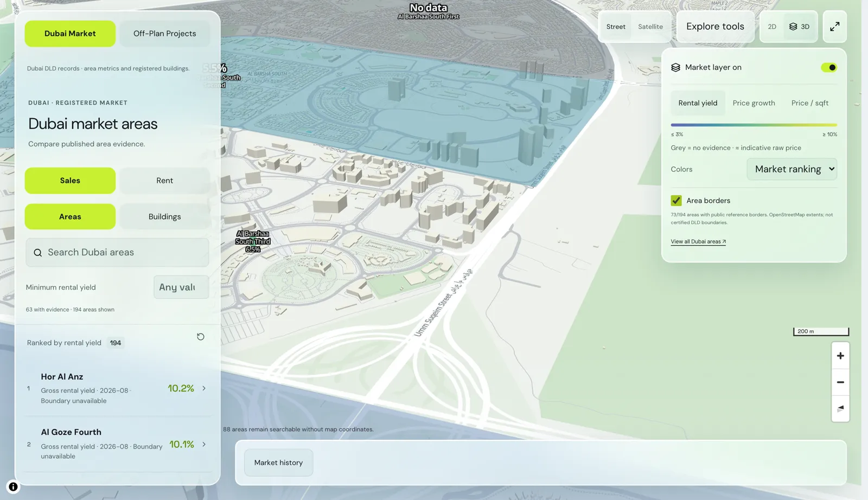Image resolution: width=868 pixels, height=500 pixels.
Task: Open the Explore tools button
Action: pos(715,27)
